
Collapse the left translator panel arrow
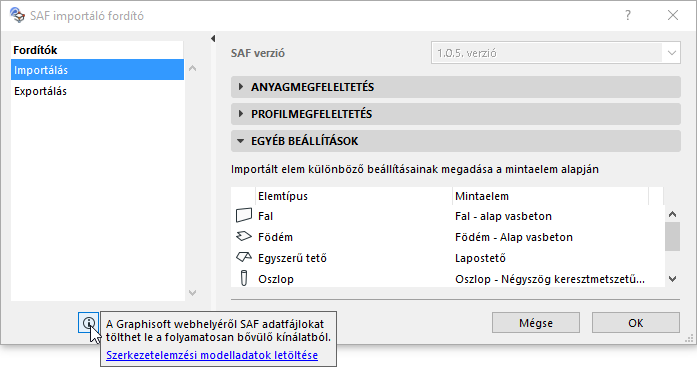click(x=213, y=39)
